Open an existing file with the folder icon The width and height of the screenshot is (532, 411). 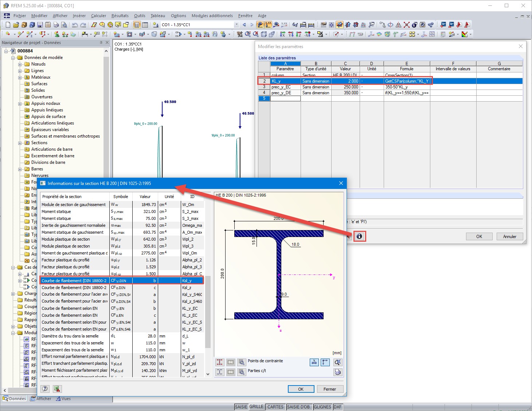16,25
